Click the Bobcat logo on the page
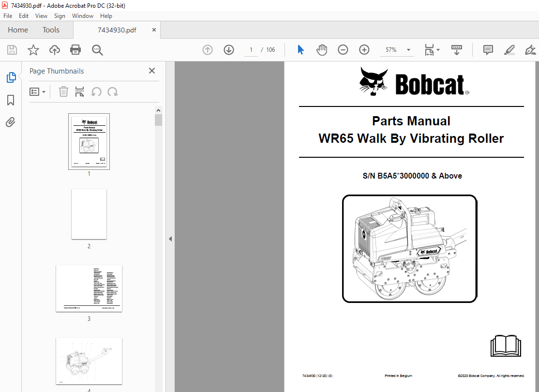 (414, 82)
